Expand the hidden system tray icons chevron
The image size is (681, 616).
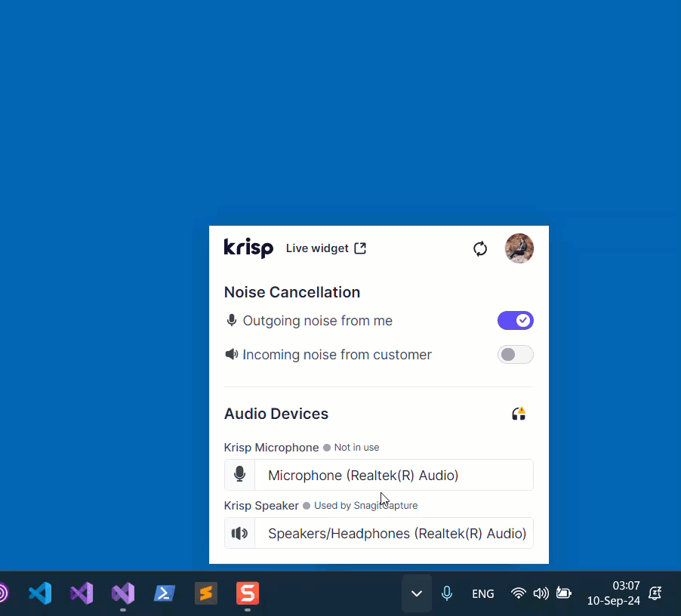[417, 593]
